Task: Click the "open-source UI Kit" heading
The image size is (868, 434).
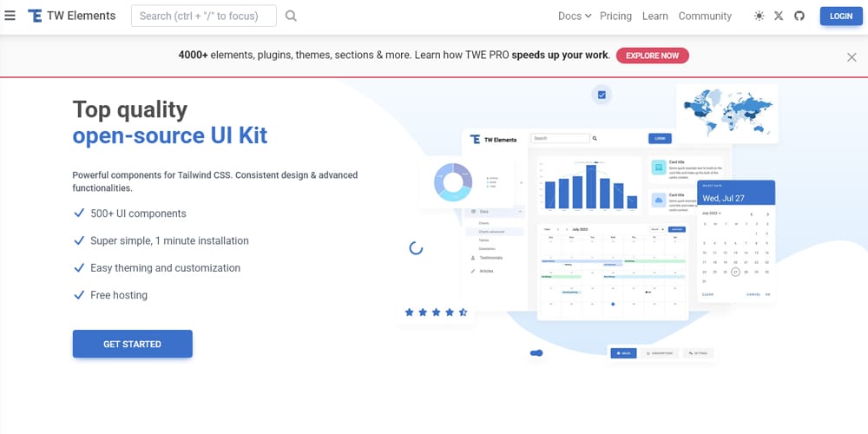Action: pyautogui.click(x=170, y=136)
